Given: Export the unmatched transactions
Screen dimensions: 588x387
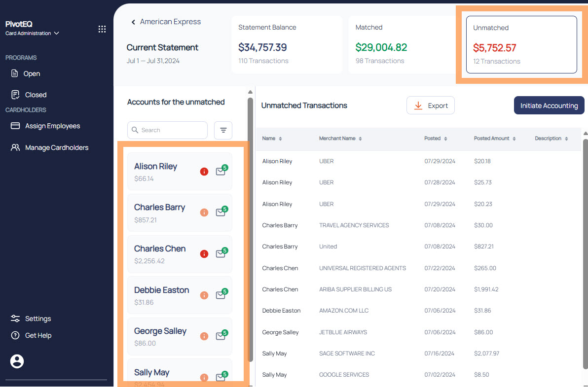Looking at the screenshot, I should 431,106.
